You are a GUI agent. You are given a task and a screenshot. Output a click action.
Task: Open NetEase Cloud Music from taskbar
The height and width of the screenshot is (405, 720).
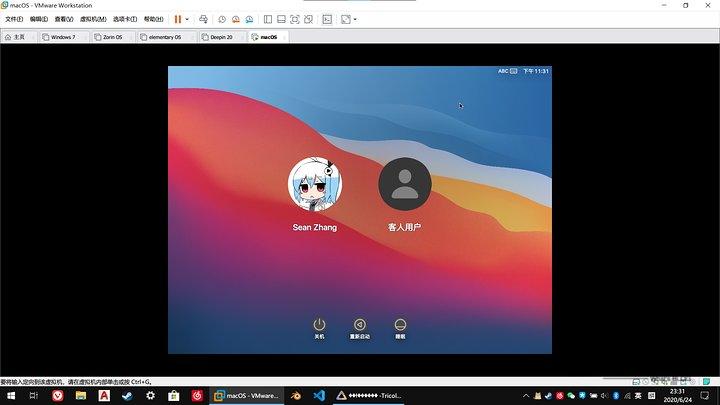(197, 395)
